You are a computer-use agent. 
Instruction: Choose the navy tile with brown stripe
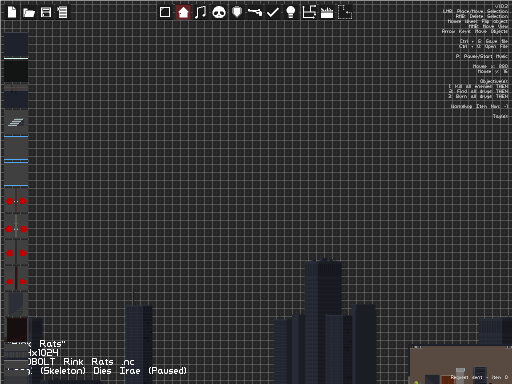pos(16,96)
